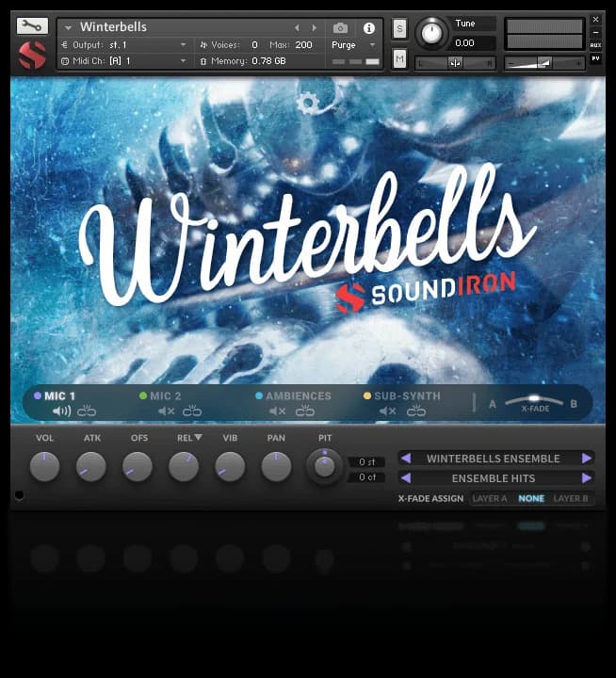Unmute the AMBIENCES speaker icon
This screenshot has width=616, height=678.
(x=277, y=412)
